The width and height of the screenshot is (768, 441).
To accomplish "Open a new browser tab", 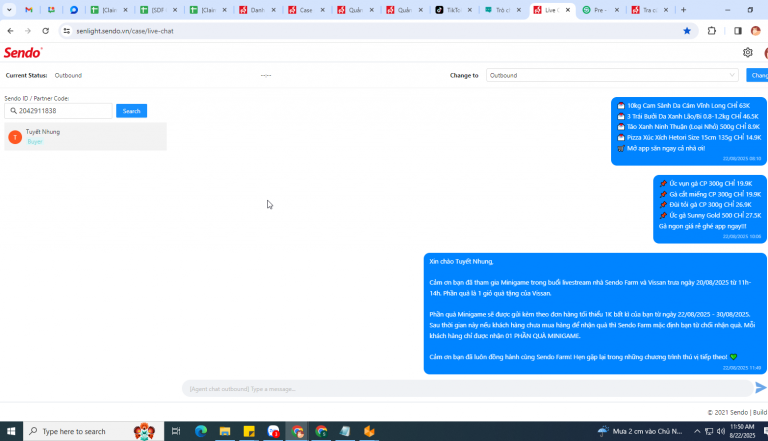I will (683, 10).
